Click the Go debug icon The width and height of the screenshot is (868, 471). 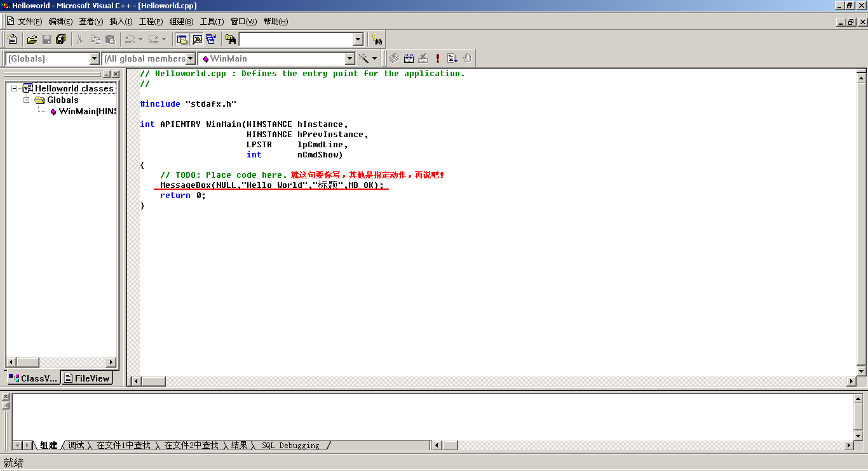tap(452, 58)
